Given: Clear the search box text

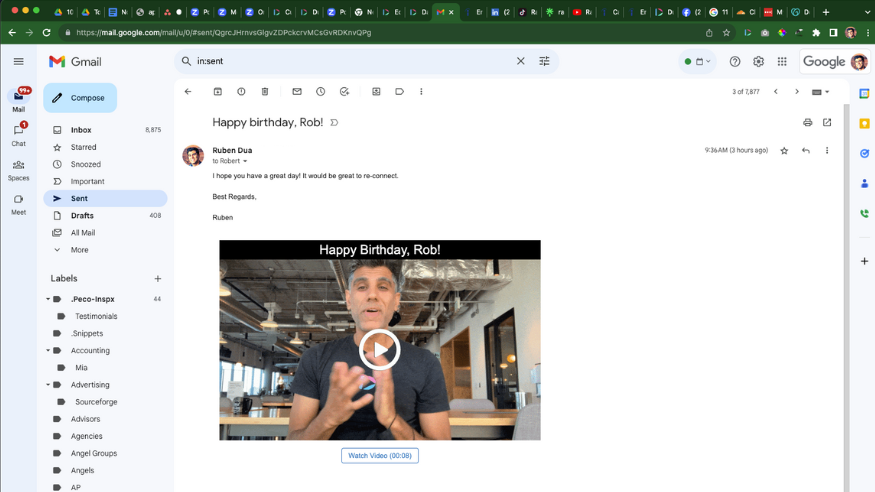Looking at the screenshot, I should pos(521,61).
